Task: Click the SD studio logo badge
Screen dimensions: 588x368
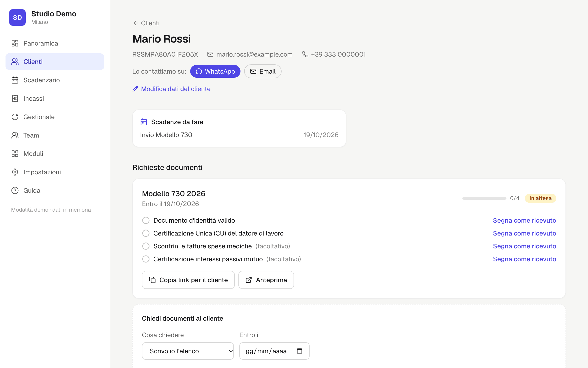Action: pos(17,17)
